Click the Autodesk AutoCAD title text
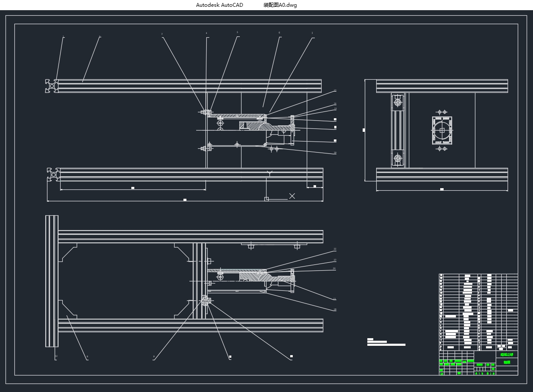Viewport: 533px width, 392px height. pos(219,5)
